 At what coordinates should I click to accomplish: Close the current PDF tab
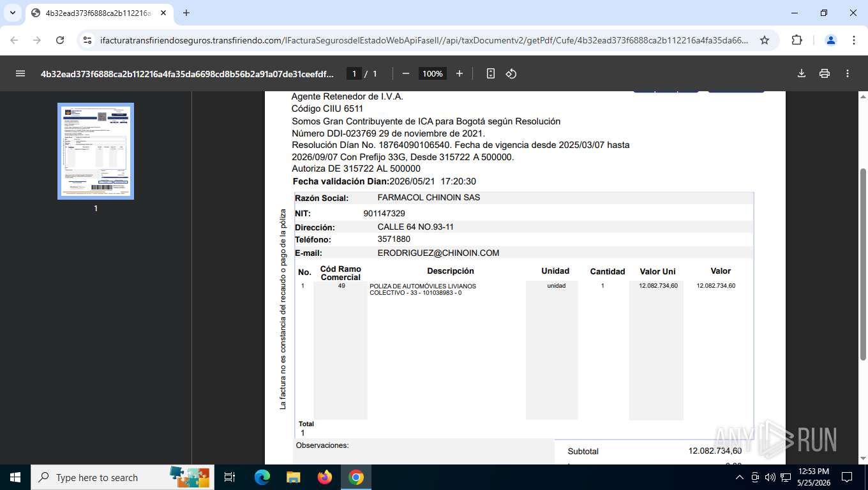pyautogui.click(x=165, y=13)
